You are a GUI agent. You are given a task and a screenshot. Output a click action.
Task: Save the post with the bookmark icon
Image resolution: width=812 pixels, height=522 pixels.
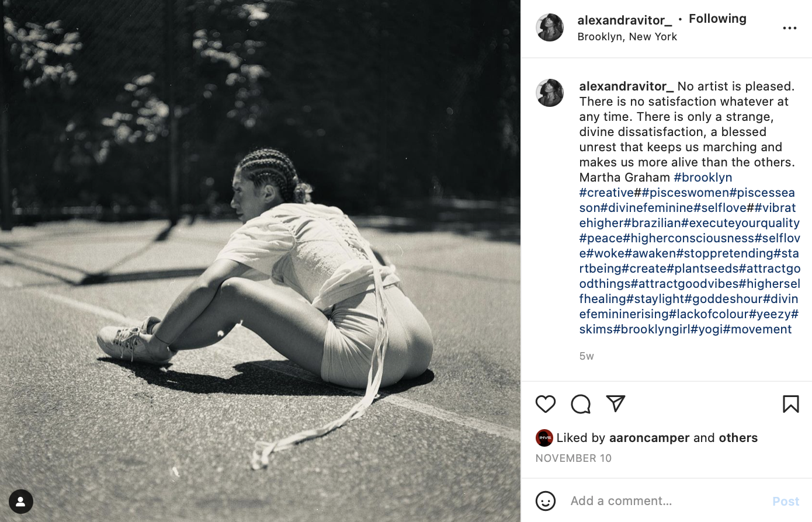[x=791, y=404]
